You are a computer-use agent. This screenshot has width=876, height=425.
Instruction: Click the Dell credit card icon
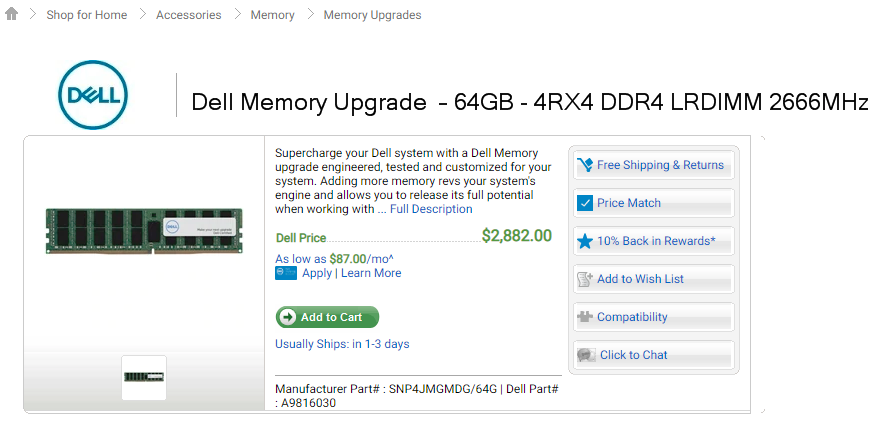286,273
